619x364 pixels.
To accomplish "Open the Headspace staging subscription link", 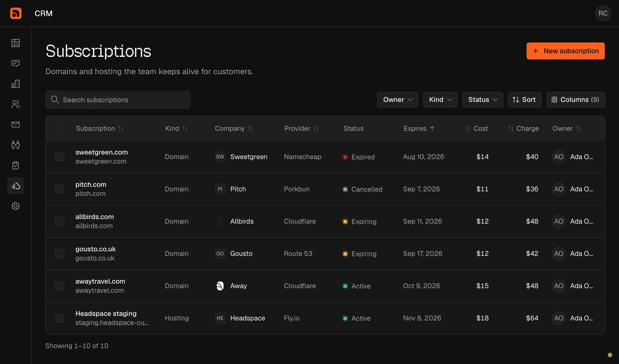I will click(106, 314).
